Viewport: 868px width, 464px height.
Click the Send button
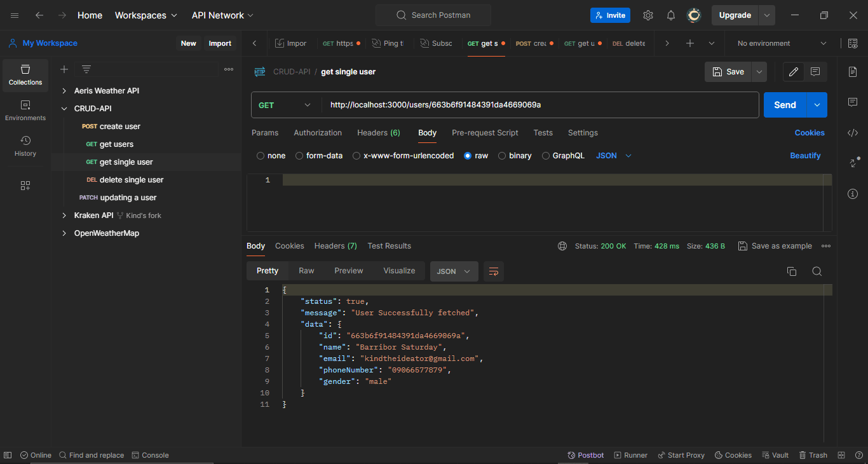(785, 105)
